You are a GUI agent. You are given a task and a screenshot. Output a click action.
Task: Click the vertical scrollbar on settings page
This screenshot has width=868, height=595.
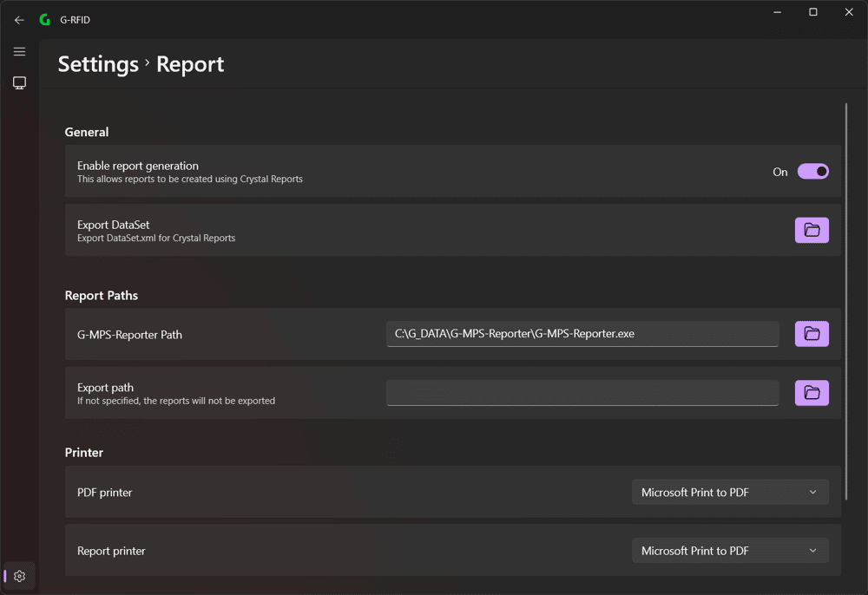[x=845, y=301]
